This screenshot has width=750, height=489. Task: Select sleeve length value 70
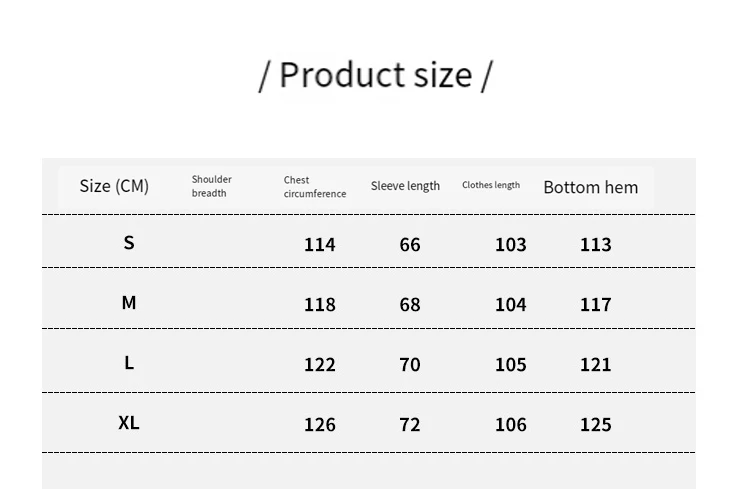pyautogui.click(x=410, y=365)
